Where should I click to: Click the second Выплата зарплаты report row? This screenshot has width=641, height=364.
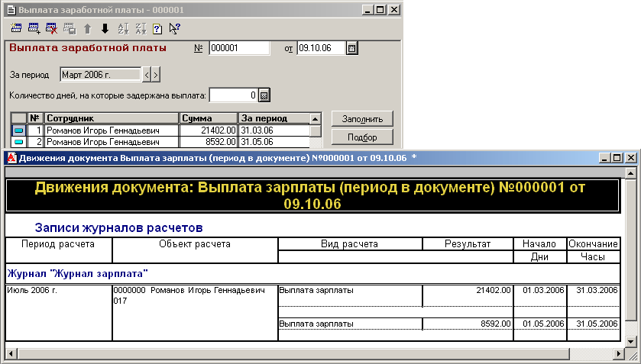350,324
